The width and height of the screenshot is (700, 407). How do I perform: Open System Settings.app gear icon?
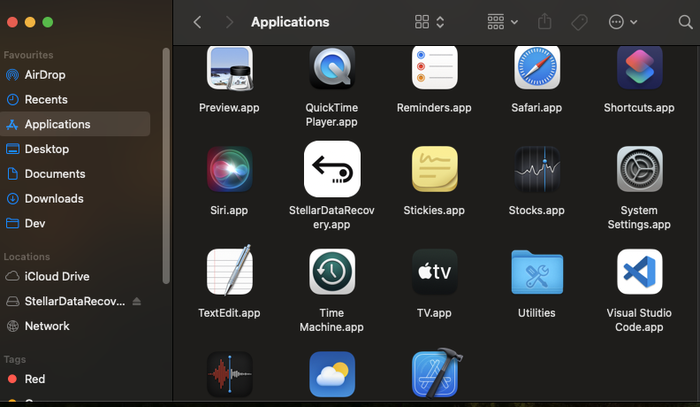[639, 169]
